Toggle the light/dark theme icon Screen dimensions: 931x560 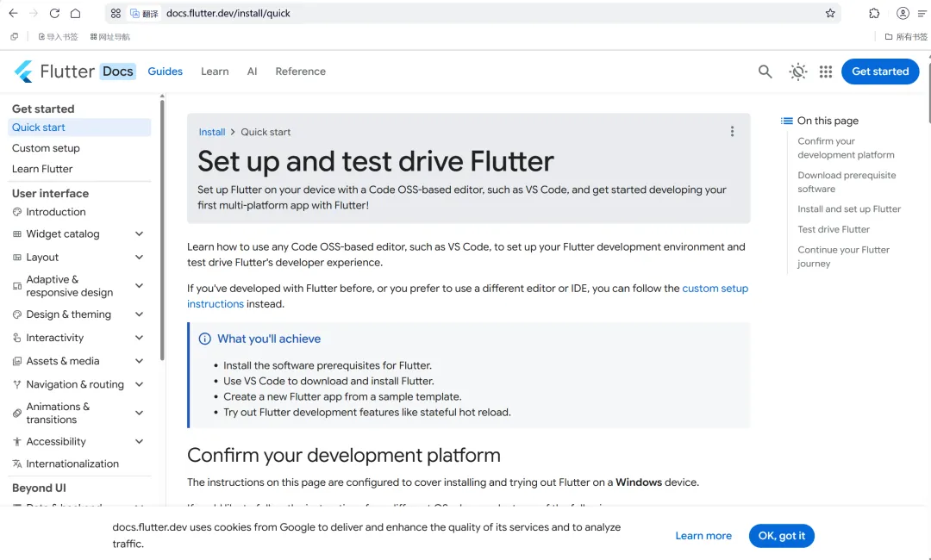pos(798,72)
